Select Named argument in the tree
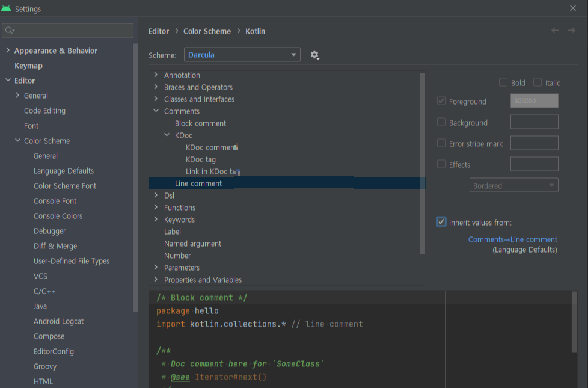 [x=193, y=244]
